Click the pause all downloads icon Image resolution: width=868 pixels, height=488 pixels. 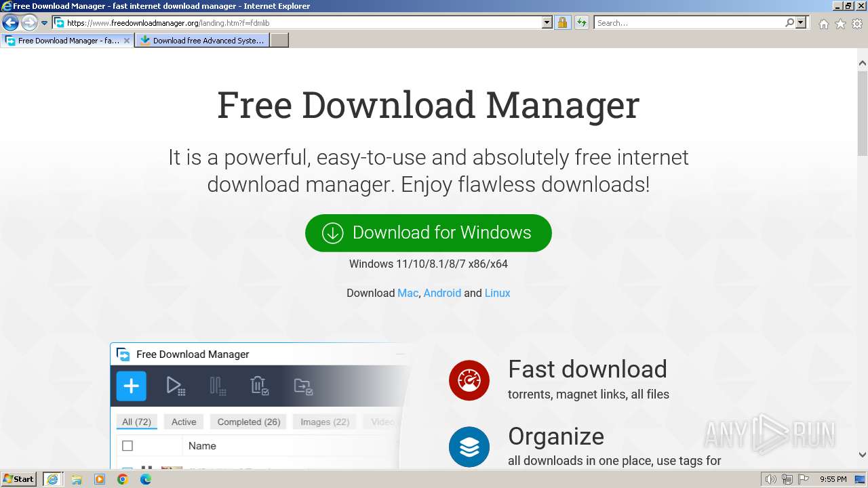(218, 386)
